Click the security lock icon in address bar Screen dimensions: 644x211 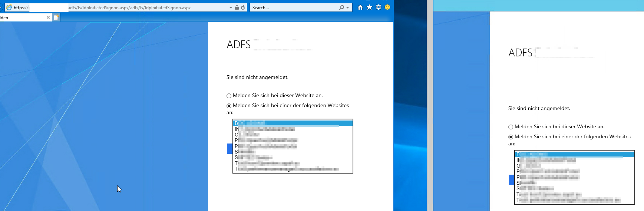point(237,7)
